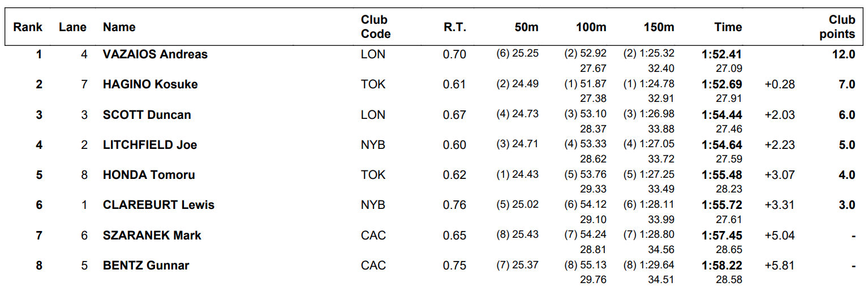Viewport: 868px width, 291px height.
Task: Click LITCHFIELD Joe in the results
Action: coord(150,145)
